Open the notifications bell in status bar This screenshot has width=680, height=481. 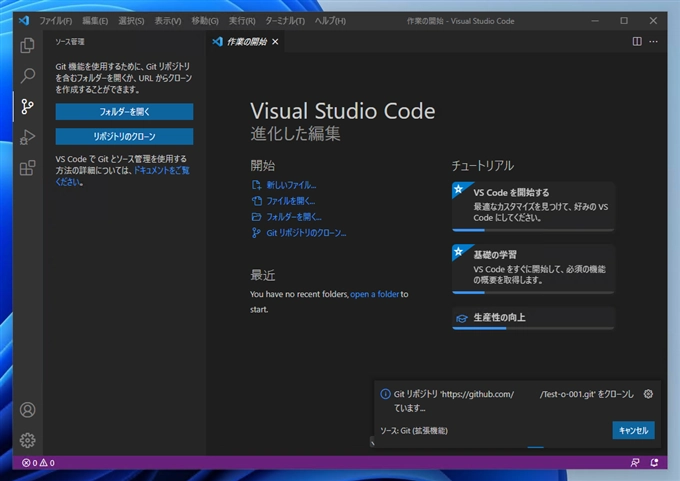pos(654,463)
